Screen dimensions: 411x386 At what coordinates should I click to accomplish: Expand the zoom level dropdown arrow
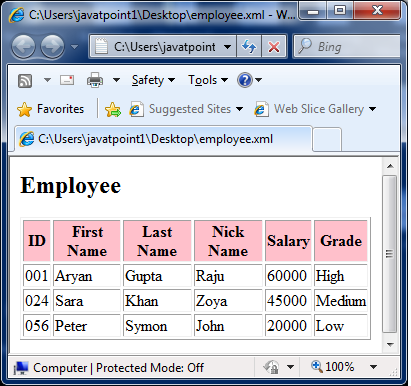[x=373, y=367]
